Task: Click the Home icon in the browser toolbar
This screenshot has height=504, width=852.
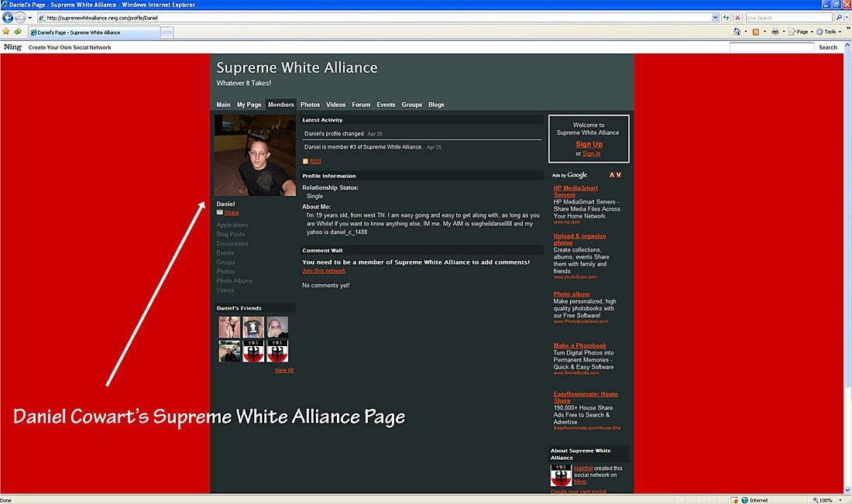Action: (x=737, y=31)
